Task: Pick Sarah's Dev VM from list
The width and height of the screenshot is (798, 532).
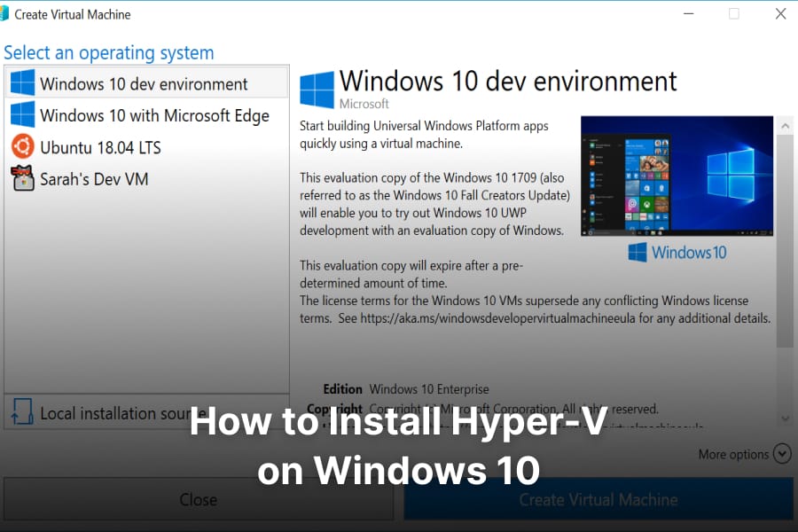Action: point(146,179)
